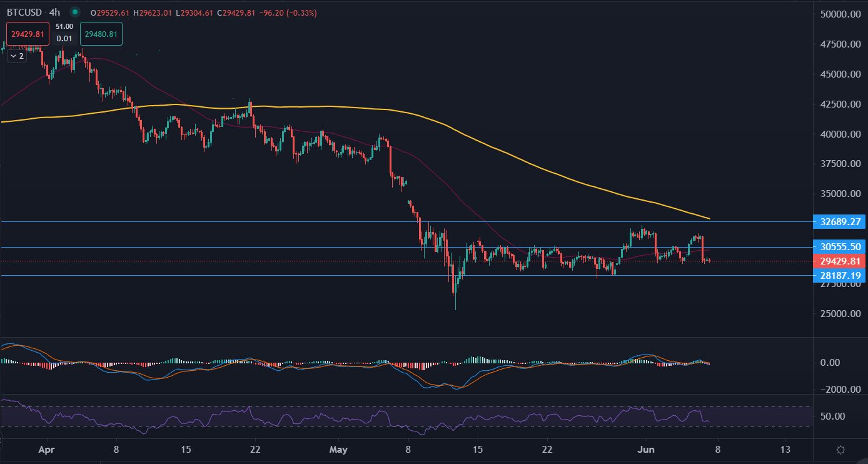Click the green market status dot
The width and height of the screenshot is (868, 464).
pyautogui.click(x=74, y=12)
